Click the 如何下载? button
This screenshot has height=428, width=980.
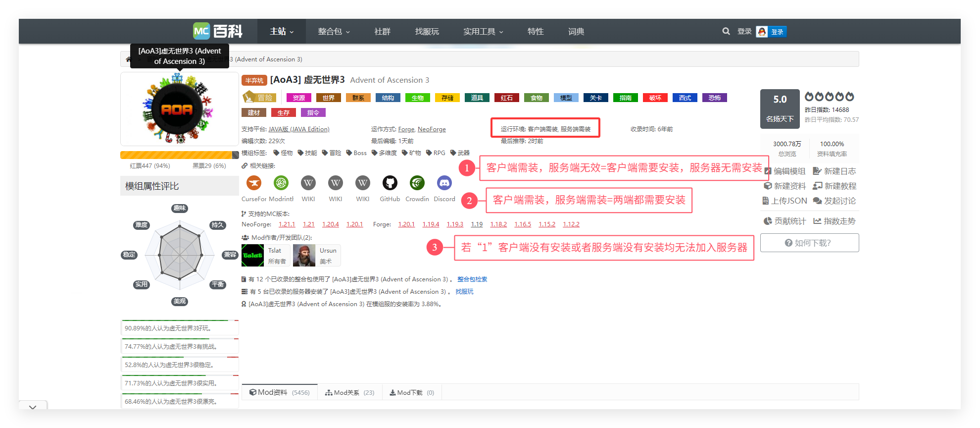click(x=809, y=243)
